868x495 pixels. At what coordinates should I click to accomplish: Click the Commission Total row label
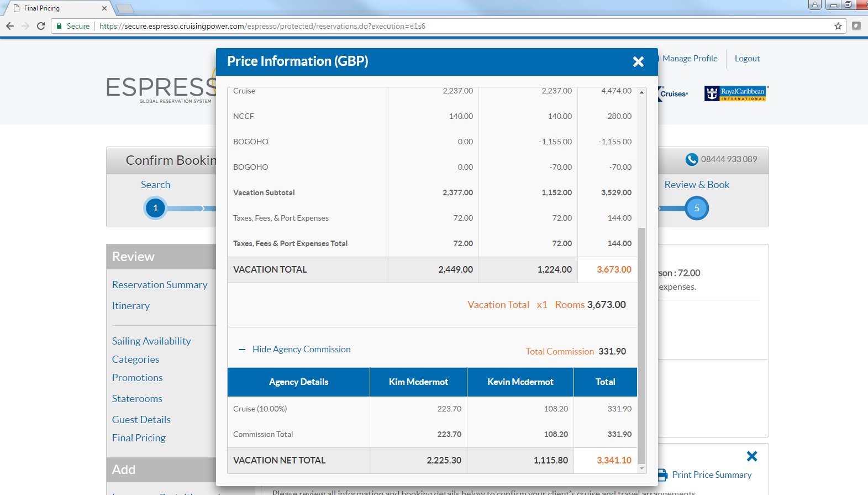[263, 435]
